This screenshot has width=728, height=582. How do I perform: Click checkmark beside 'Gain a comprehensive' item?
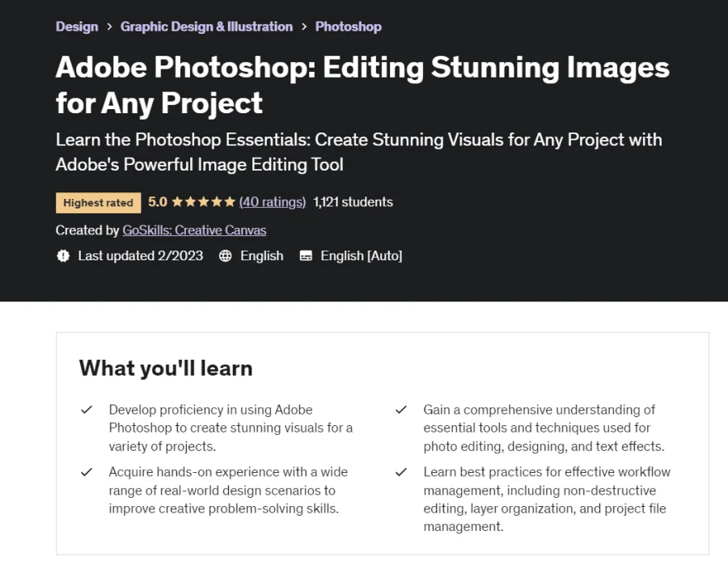point(401,410)
